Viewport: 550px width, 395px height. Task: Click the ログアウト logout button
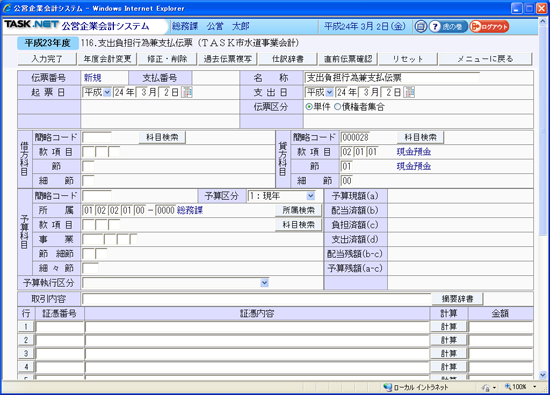[x=489, y=26]
